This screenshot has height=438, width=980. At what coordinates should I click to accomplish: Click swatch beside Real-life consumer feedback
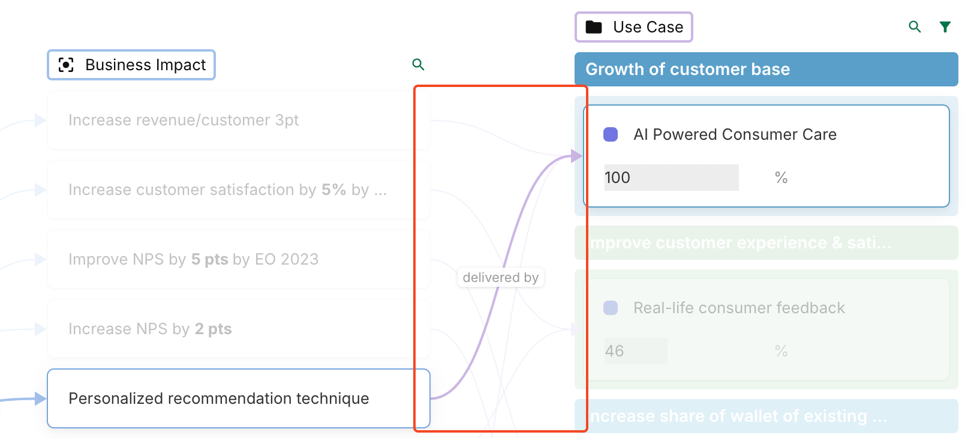pos(611,308)
